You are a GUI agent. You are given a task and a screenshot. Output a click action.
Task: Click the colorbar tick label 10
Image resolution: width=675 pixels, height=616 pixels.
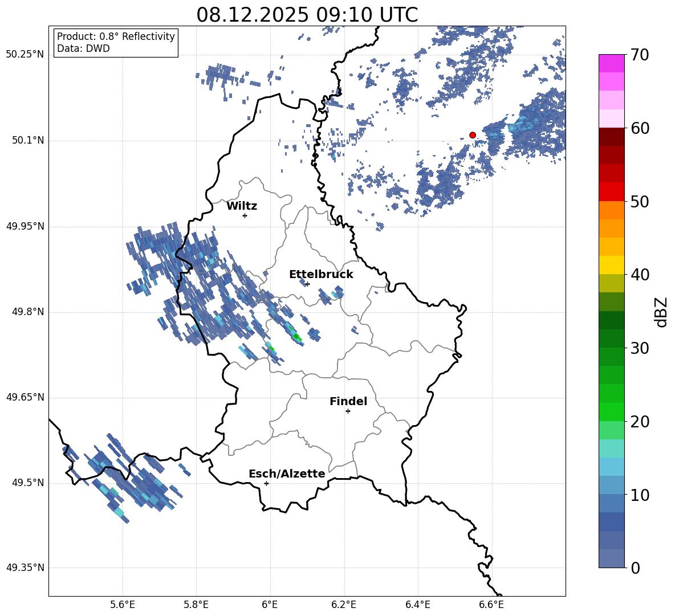(x=640, y=495)
